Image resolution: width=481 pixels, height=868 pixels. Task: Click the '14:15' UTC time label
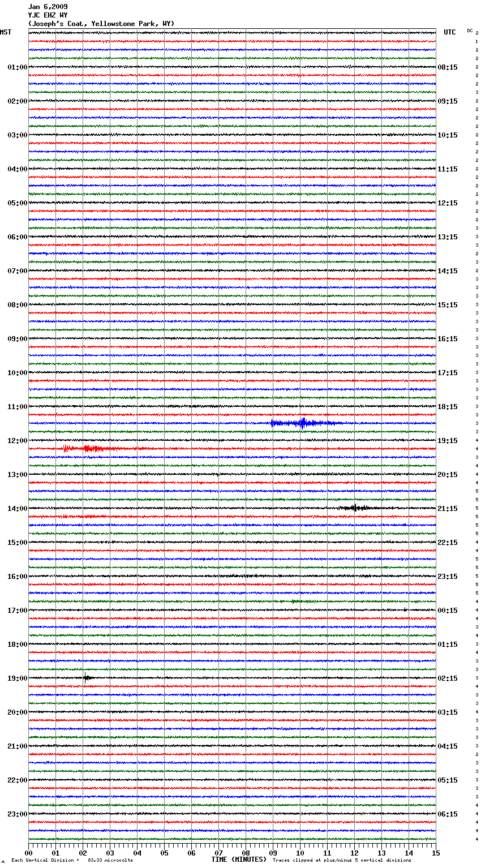click(448, 271)
